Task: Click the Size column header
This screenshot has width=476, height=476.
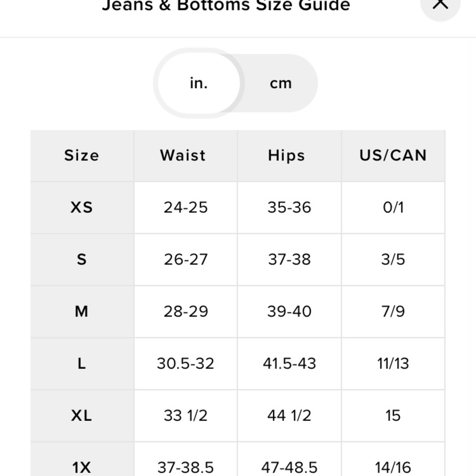Action: [82, 156]
